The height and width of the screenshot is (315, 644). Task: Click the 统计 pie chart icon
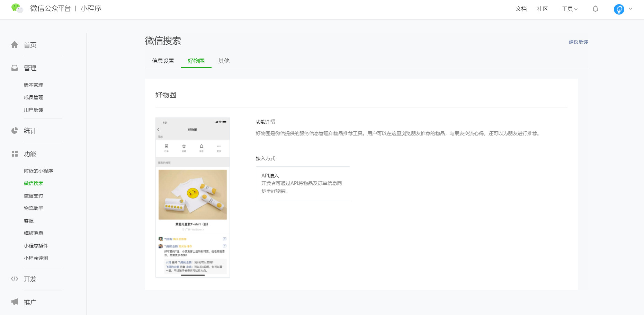15,131
